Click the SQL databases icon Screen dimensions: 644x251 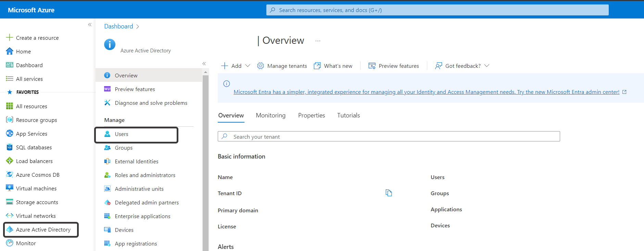10,147
